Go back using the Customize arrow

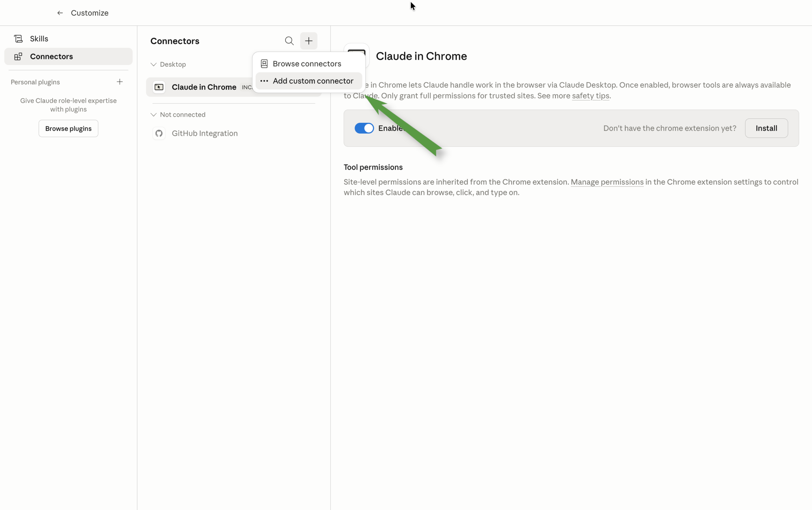60,13
